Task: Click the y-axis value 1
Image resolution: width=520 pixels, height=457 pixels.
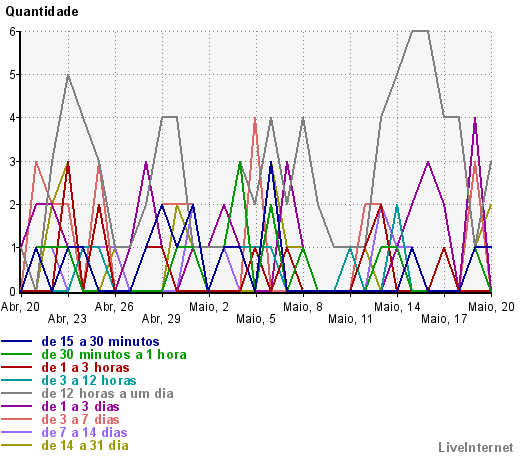Action: (13, 248)
